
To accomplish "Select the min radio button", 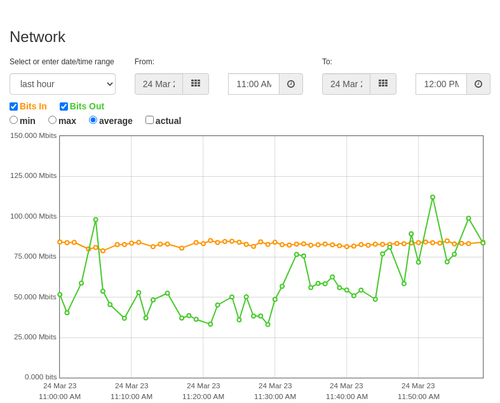I will point(13,120).
